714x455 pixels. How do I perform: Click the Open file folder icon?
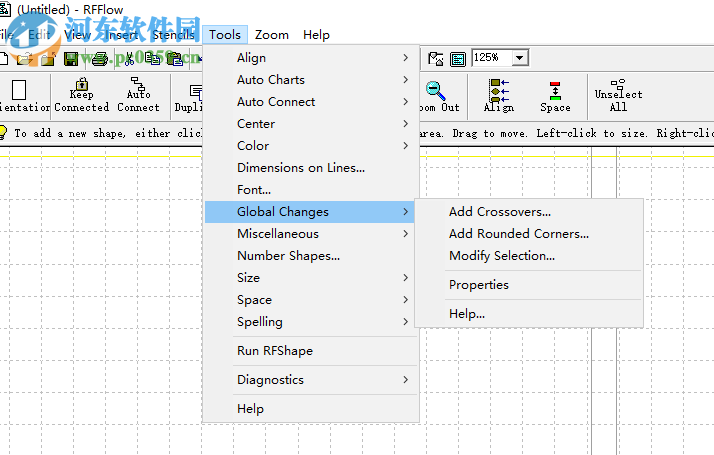click(x=25, y=59)
